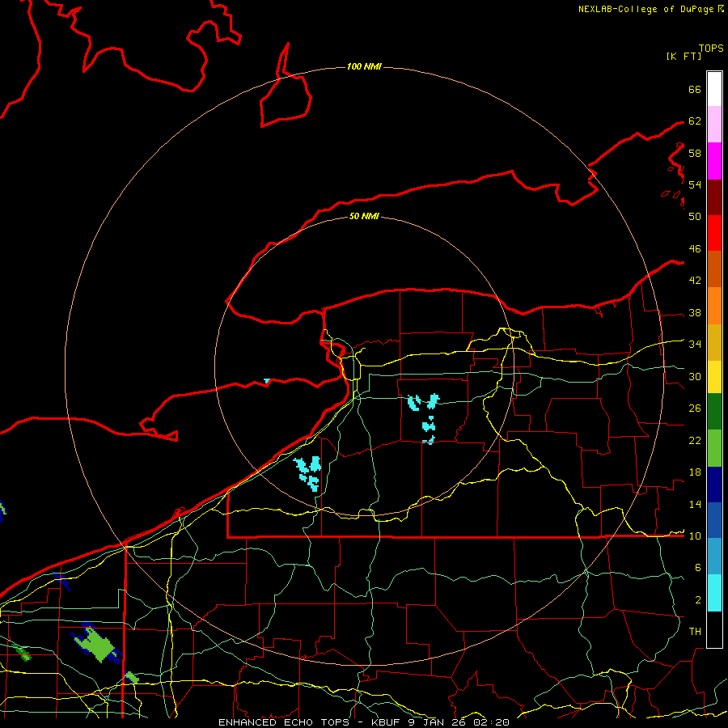This screenshot has height=728, width=728.
Task: Click the 62 scale label
Action: coord(695,121)
